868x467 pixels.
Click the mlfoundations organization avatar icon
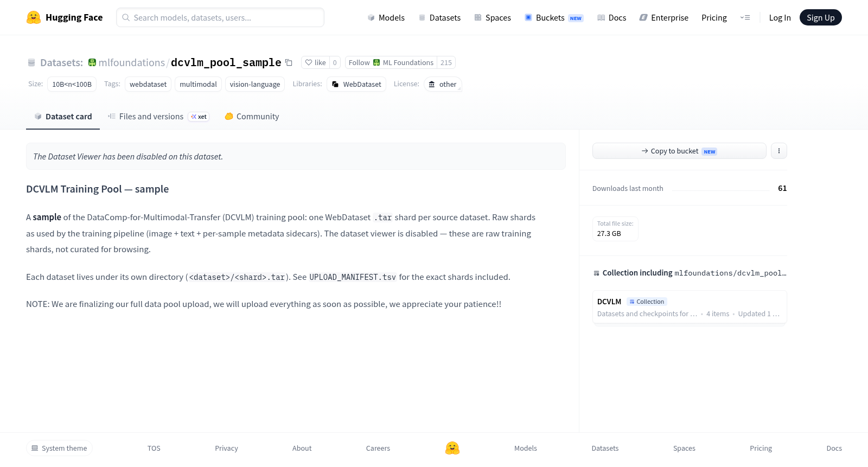tap(92, 62)
